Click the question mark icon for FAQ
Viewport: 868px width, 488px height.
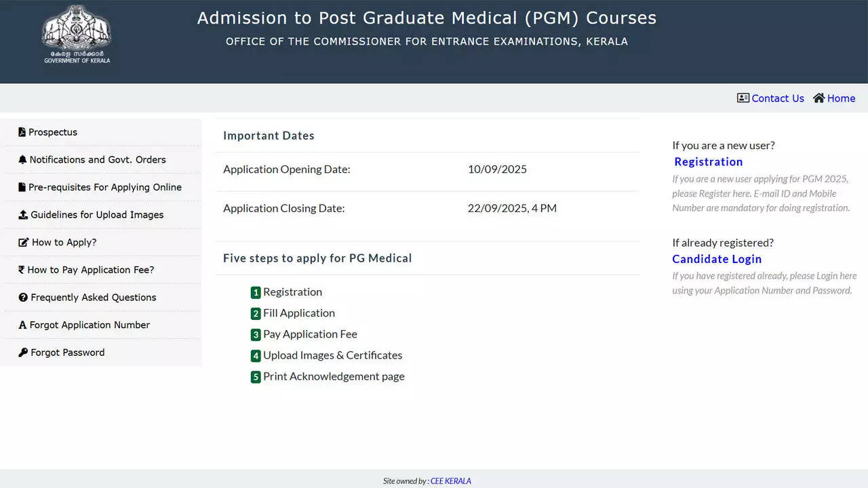click(23, 298)
